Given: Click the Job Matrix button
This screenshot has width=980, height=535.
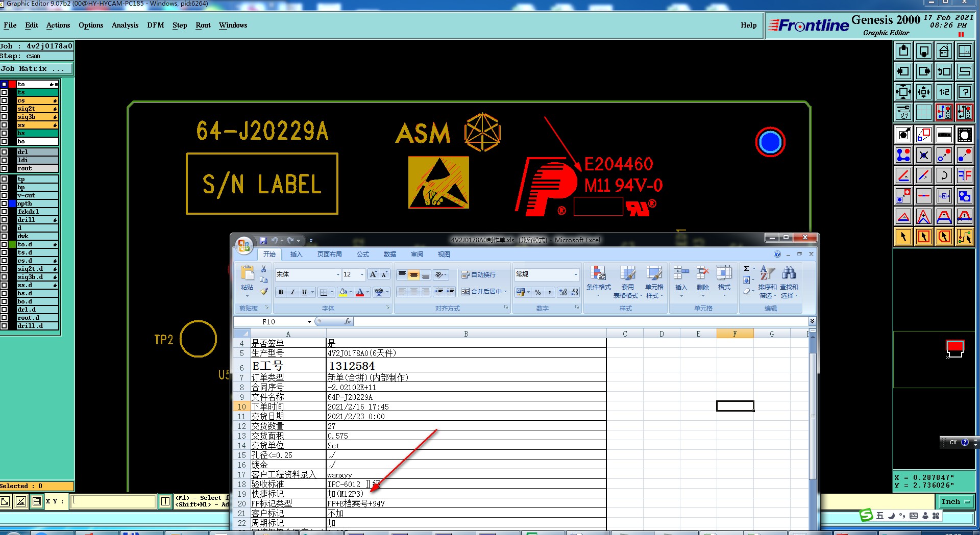Looking at the screenshot, I should click(x=37, y=69).
